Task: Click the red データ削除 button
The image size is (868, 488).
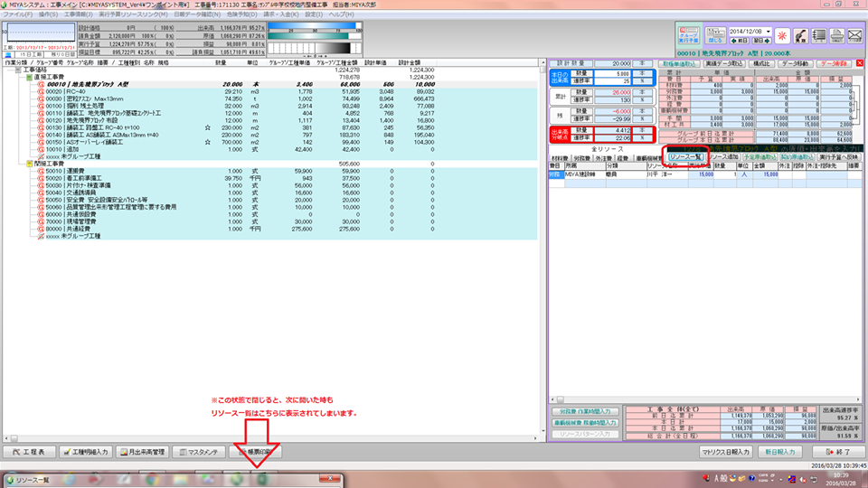Action: 835,63
